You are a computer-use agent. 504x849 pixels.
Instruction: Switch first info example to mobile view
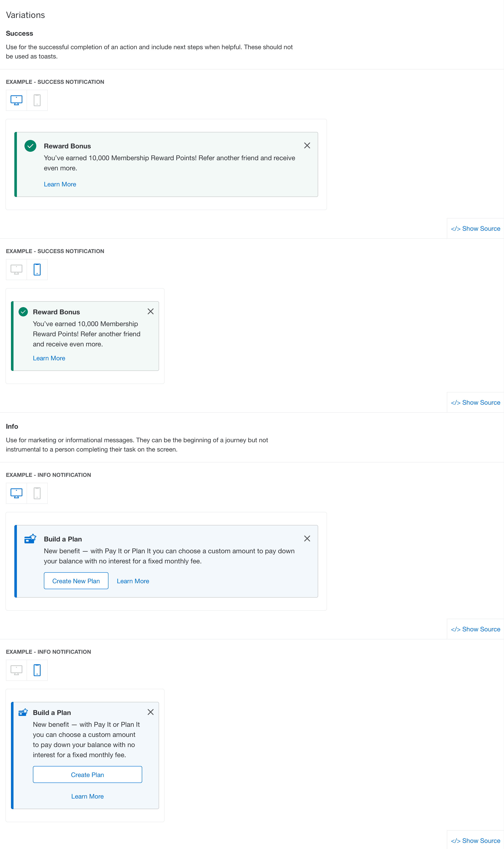pos(37,493)
